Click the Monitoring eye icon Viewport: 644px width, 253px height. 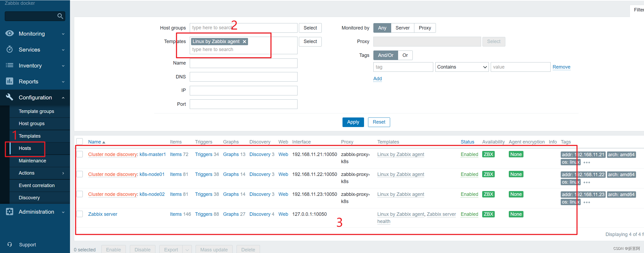(x=10, y=33)
